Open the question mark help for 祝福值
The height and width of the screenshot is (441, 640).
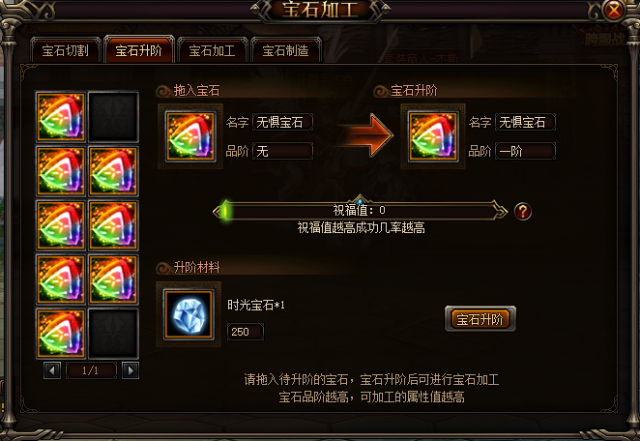(522, 212)
